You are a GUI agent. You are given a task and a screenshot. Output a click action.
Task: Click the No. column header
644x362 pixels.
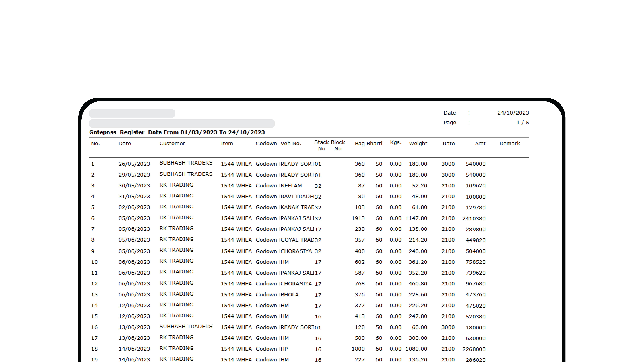pyautogui.click(x=95, y=143)
